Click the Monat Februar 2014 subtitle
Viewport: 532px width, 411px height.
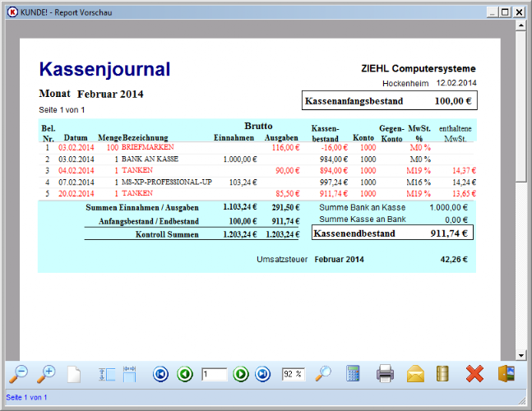pos(91,94)
